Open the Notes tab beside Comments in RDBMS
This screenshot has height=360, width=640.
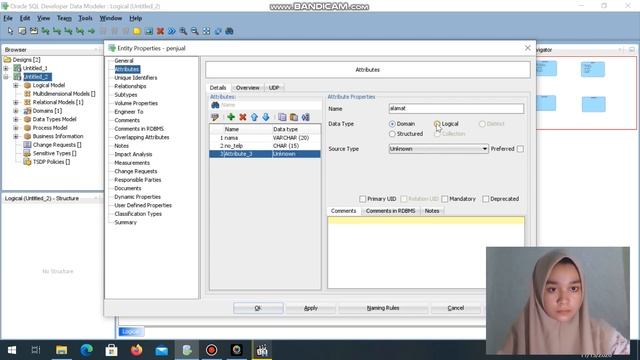click(x=432, y=211)
